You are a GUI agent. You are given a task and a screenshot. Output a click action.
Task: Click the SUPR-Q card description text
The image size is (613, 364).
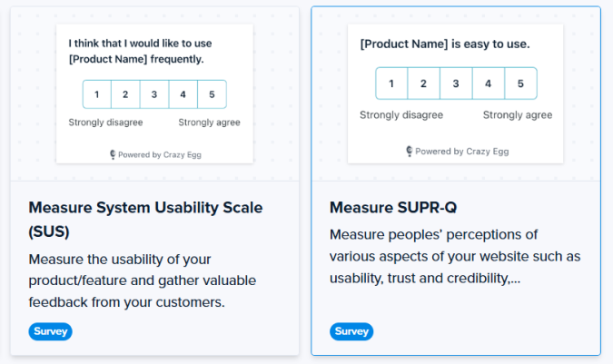(454, 256)
